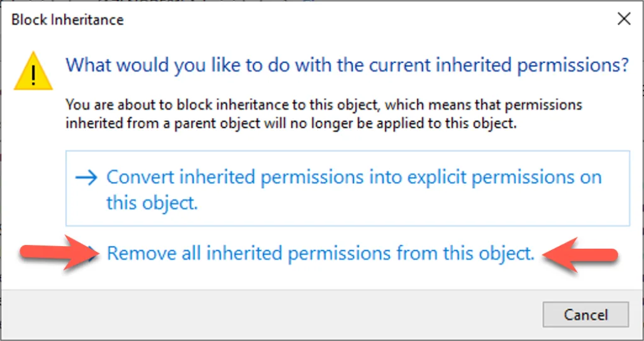This screenshot has width=644, height=341.
Task: Click the Block Inheritance title text
Action: [68, 20]
